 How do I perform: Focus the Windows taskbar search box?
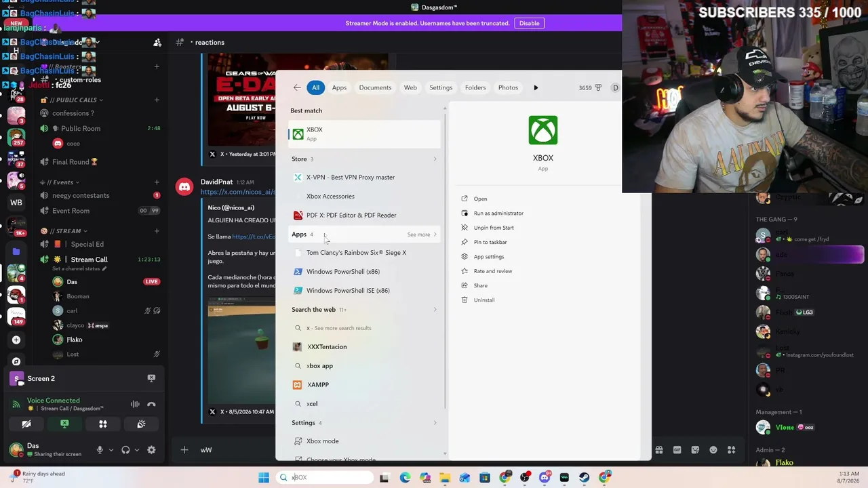[325, 478]
